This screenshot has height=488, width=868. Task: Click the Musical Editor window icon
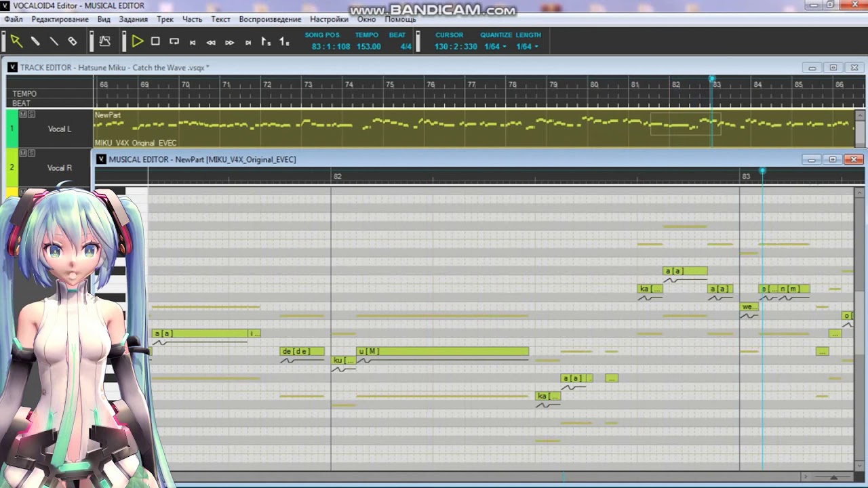[x=101, y=159]
